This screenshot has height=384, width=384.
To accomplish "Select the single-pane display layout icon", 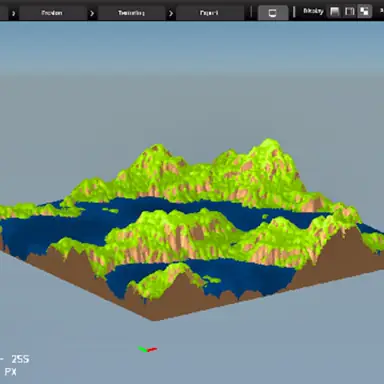I will 334,12.
